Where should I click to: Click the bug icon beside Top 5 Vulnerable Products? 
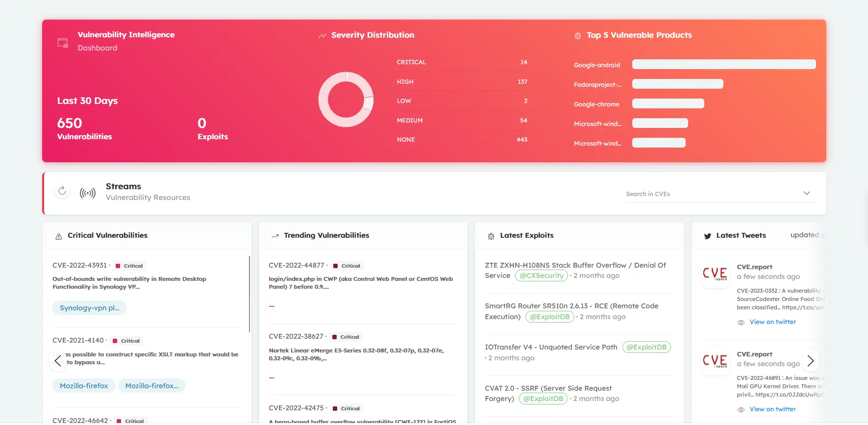[578, 36]
